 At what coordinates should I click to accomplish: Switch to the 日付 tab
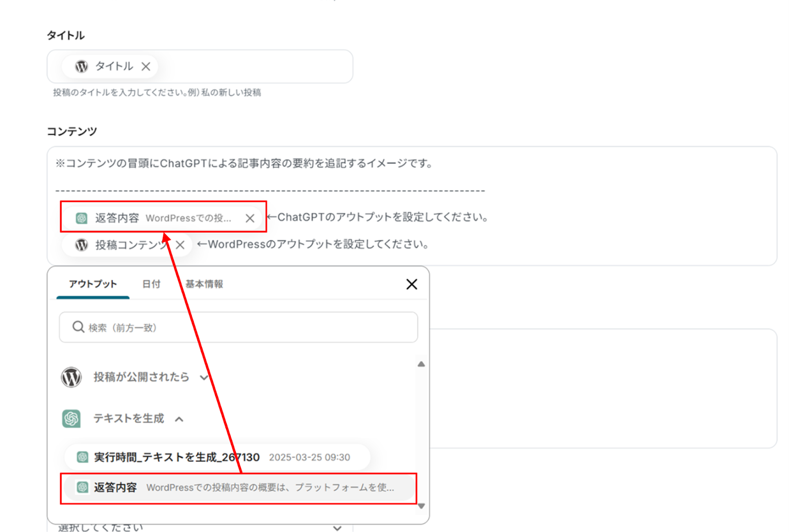[x=151, y=284]
